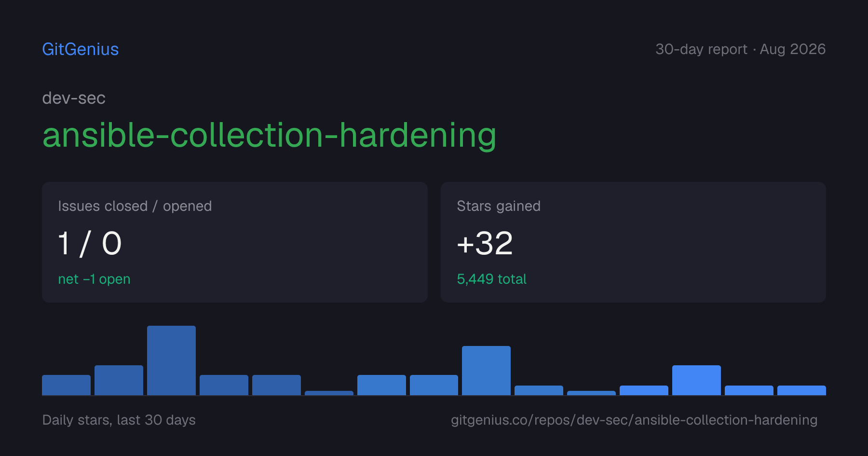Select the Stars gained card
The image size is (868, 456).
[633, 242]
